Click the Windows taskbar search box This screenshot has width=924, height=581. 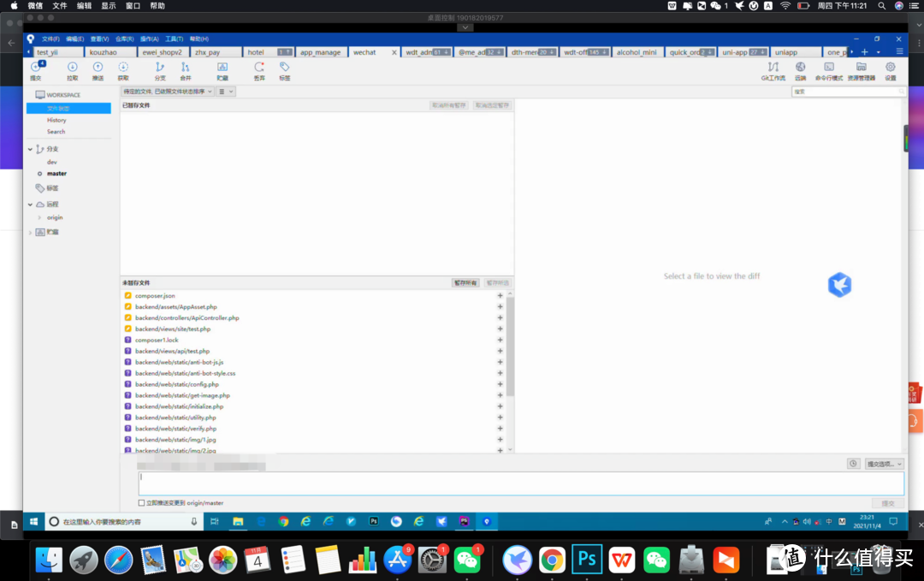click(124, 521)
